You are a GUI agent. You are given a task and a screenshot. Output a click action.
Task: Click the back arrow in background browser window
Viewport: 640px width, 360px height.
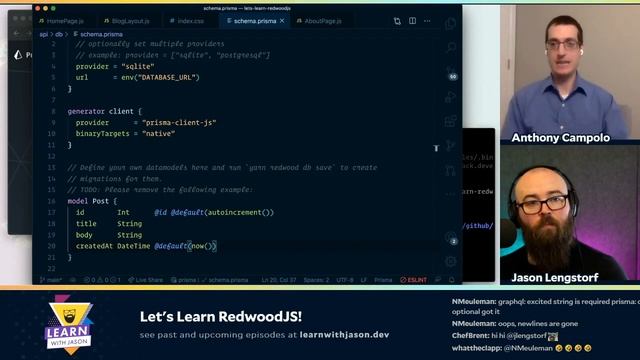coord(16,33)
